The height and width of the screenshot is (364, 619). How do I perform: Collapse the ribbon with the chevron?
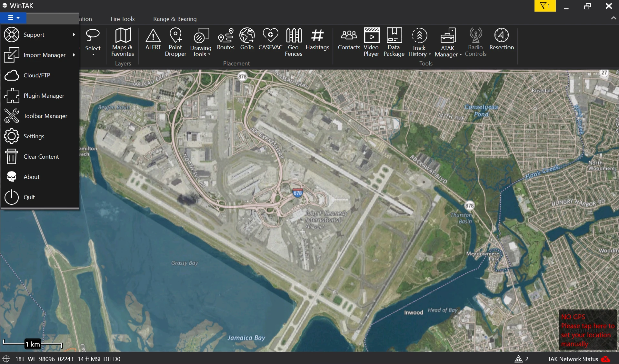click(x=613, y=18)
